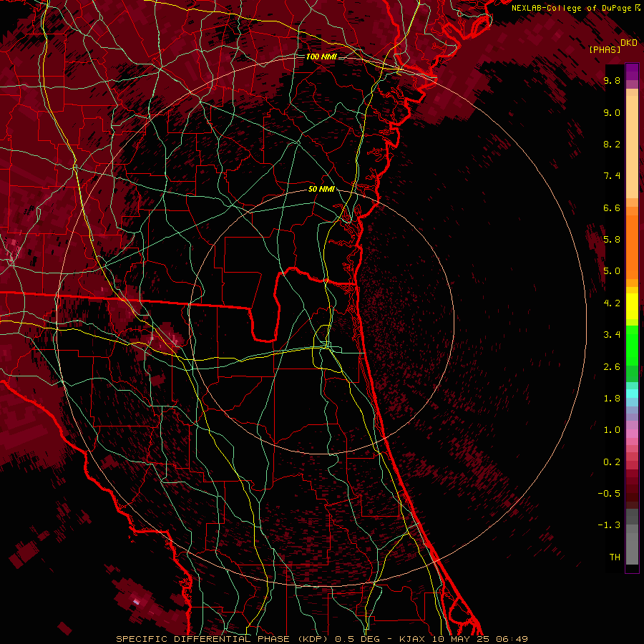644x644 pixels.
Task: Click the NEXLAB-College of DuPage title text
Action: [572, 8]
